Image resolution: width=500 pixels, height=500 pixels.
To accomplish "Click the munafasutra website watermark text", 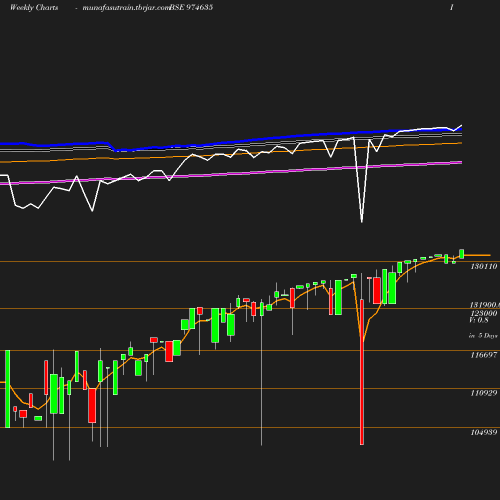I will [x=126, y=8].
